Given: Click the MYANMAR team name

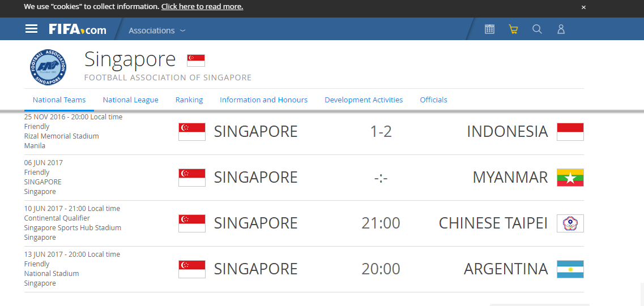Looking at the screenshot, I should click(x=510, y=178).
